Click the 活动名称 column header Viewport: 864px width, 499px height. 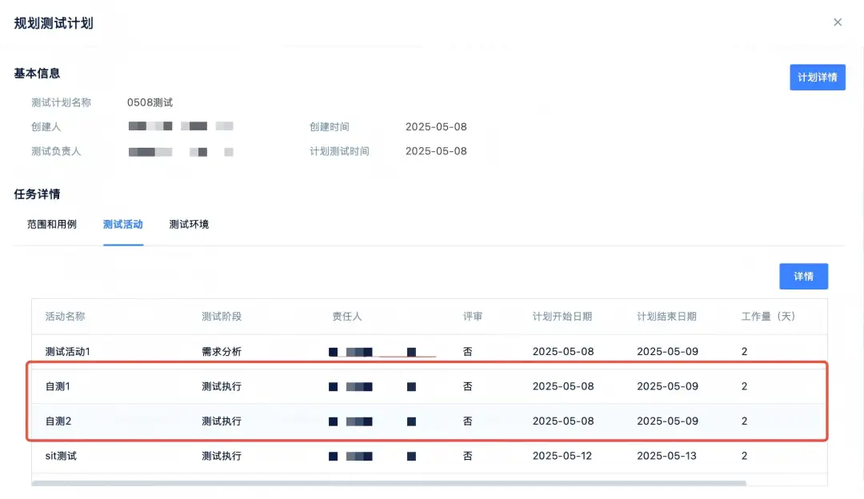point(65,316)
